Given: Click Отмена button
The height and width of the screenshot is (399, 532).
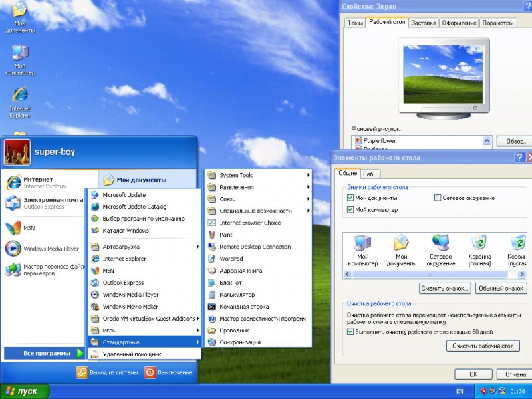Looking at the screenshot, I should pos(514,374).
